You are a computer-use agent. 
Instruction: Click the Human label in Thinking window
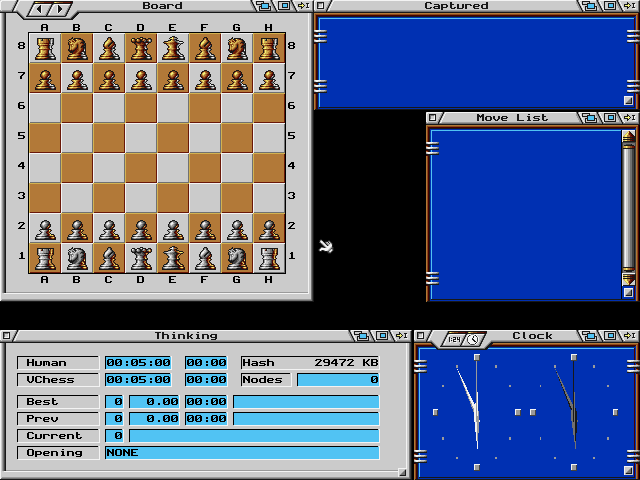point(58,362)
